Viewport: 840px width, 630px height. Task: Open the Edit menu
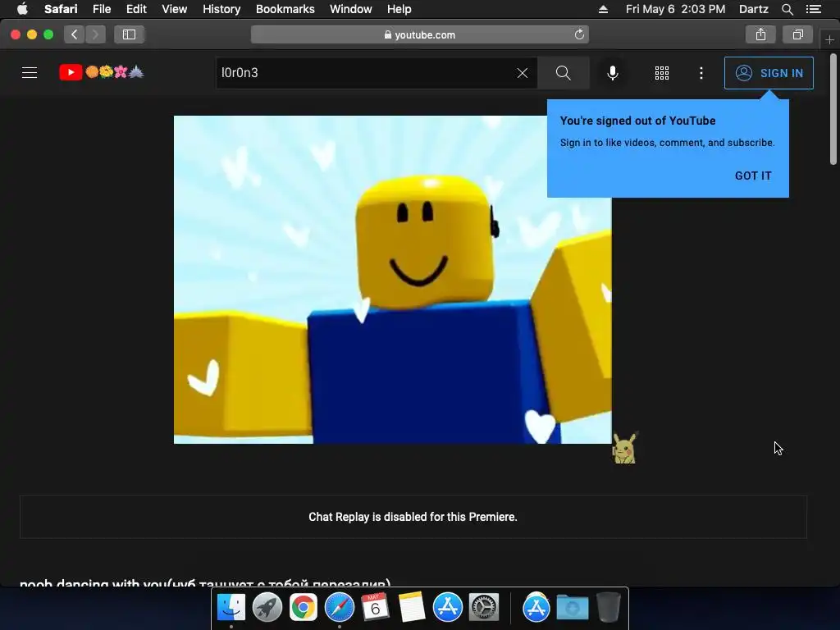pyautogui.click(x=136, y=9)
